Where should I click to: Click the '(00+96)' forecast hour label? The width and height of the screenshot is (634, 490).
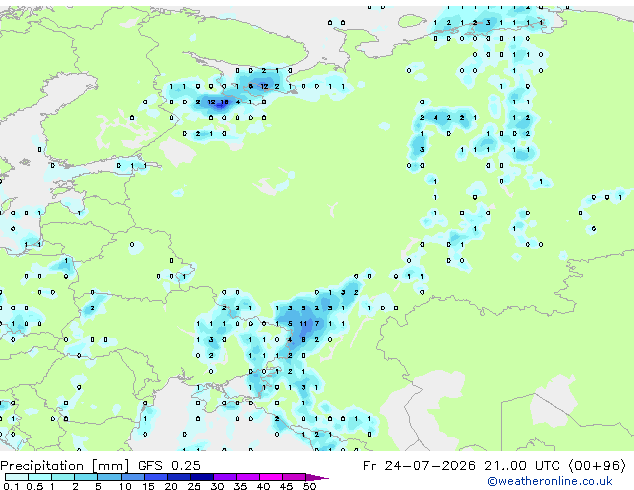point(597,465)
